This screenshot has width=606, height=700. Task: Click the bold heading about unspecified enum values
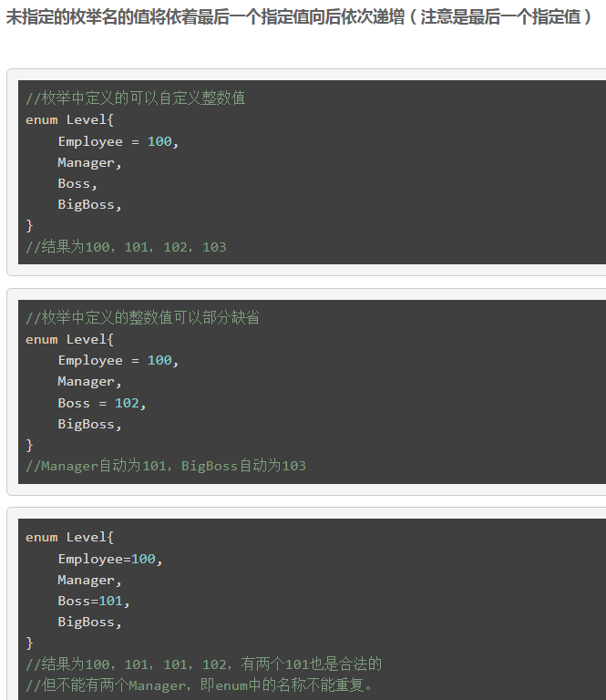pyautogui.click(x=299, y=17)
